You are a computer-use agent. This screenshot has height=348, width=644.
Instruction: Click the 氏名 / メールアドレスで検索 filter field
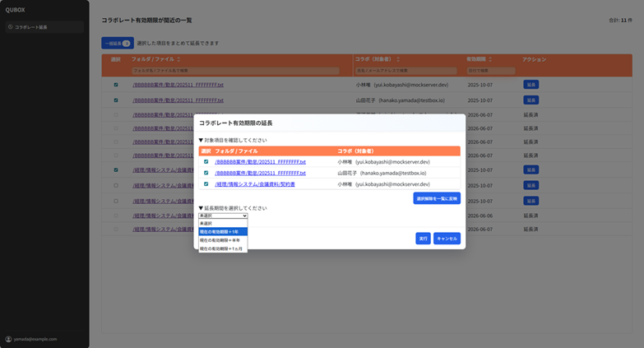405,71
